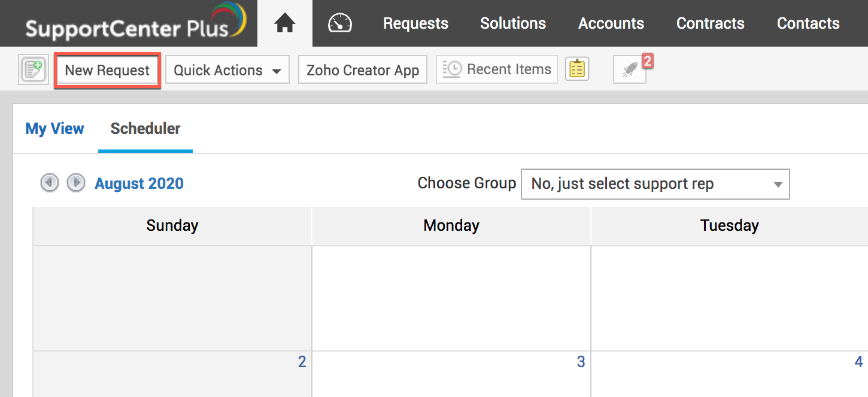The width and height of the screenshot is (868, 397).
Task: Click the Home icon in the navigation bar
Action: click(x=285, y=23)
